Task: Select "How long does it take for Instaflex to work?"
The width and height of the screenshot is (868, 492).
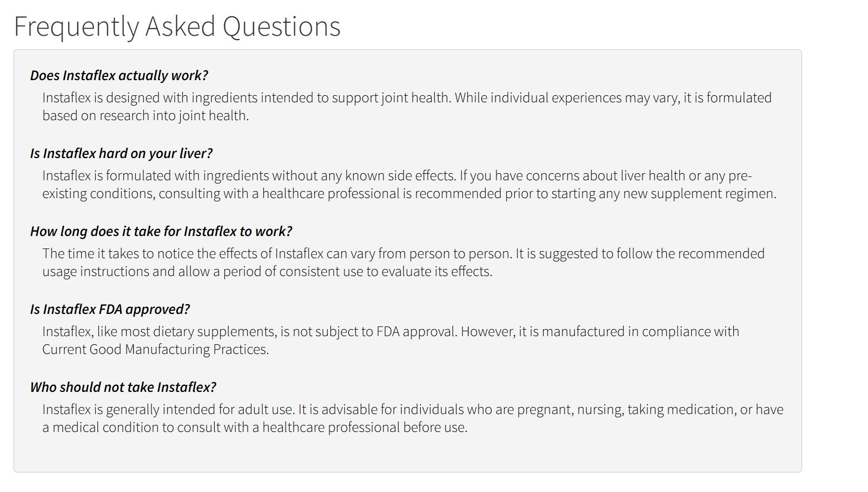Action: tap(161, 231)
